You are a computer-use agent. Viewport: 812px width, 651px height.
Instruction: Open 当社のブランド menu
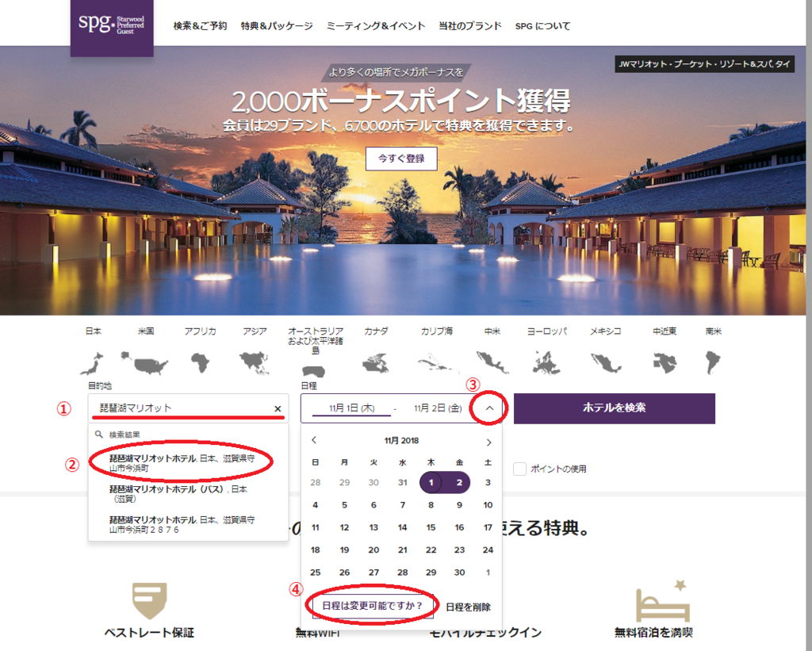[x=470, y=26]
